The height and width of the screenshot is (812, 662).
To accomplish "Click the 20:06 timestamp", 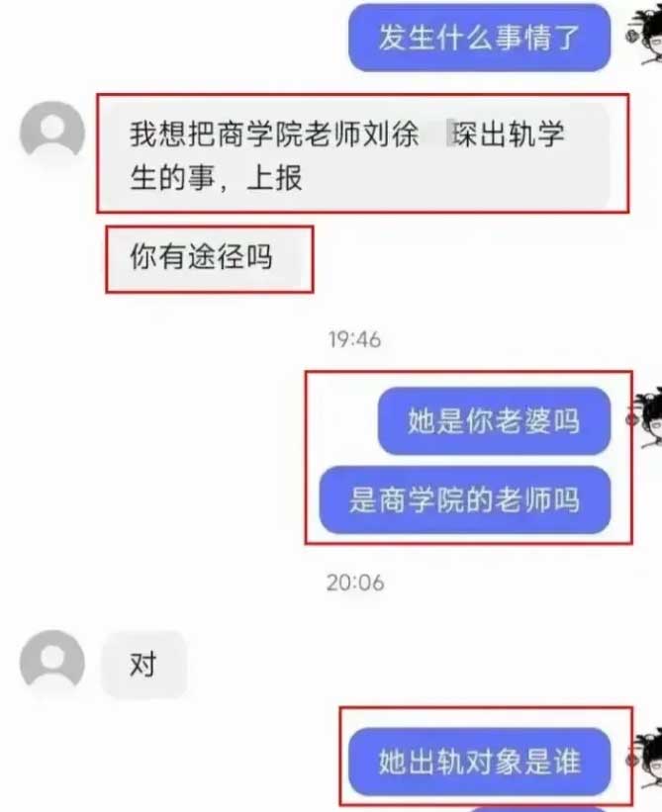I will coord(355,584).
